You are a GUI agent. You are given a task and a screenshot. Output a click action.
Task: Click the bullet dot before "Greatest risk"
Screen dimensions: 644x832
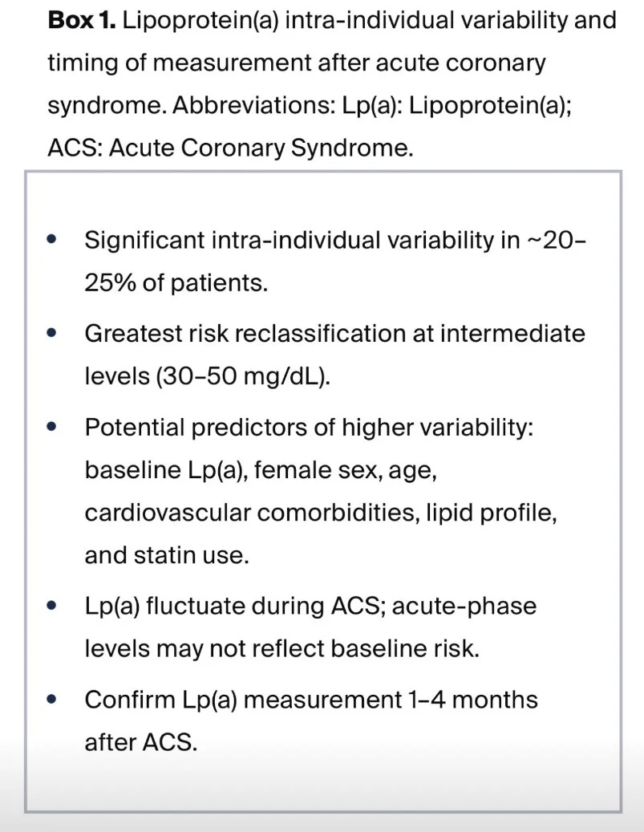pyautogui.click(x=53, y=333)
